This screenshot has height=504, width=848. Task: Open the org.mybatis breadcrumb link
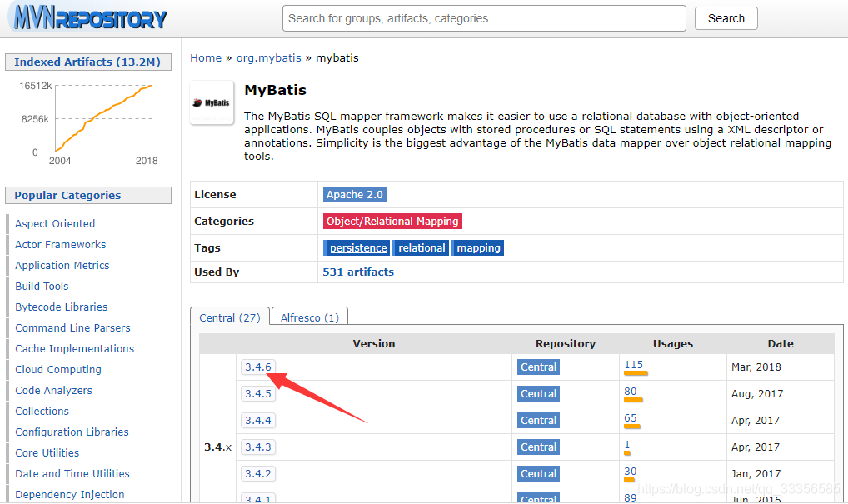click(269, 57)
